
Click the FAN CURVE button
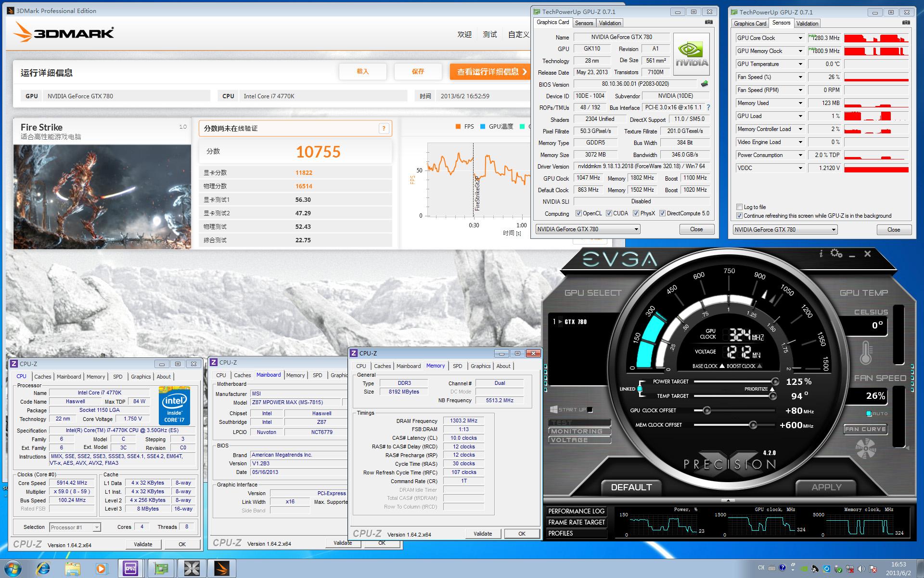[x=865, y=429]
